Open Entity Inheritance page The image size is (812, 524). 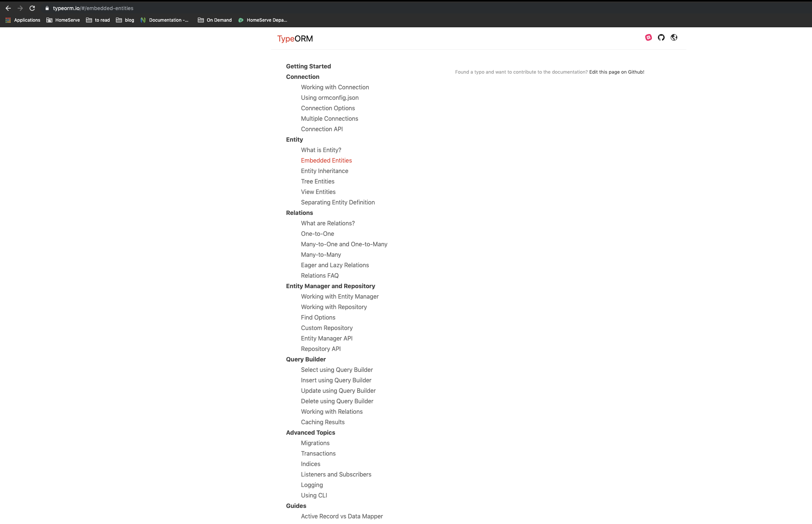click(x=324, y=171)
